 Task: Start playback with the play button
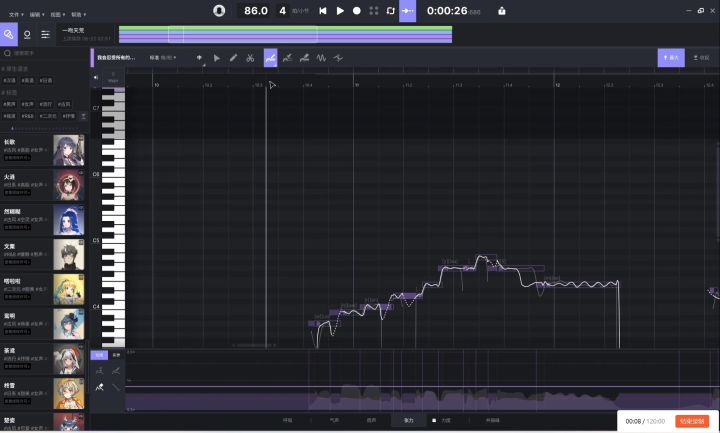340,11
